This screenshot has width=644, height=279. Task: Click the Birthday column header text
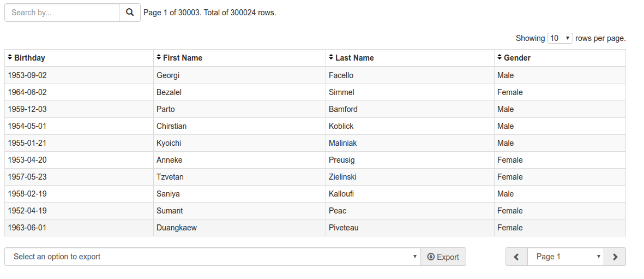[29, 58]
